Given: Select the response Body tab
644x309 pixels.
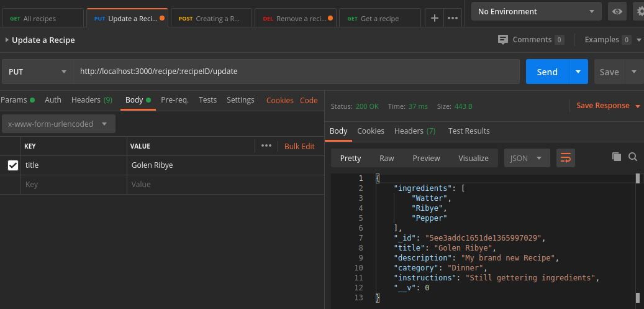Looking at the screenshot, I should [x=338, y=131].
